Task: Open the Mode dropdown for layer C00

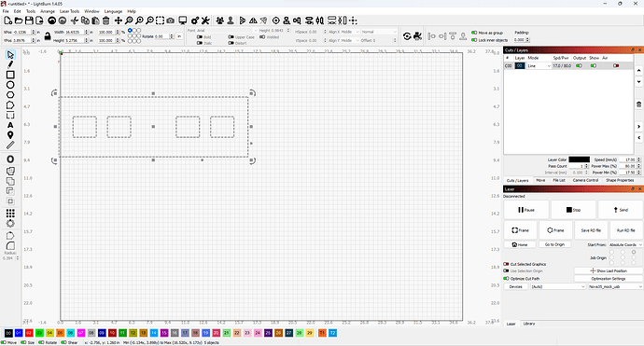Action: click(539, 65)
